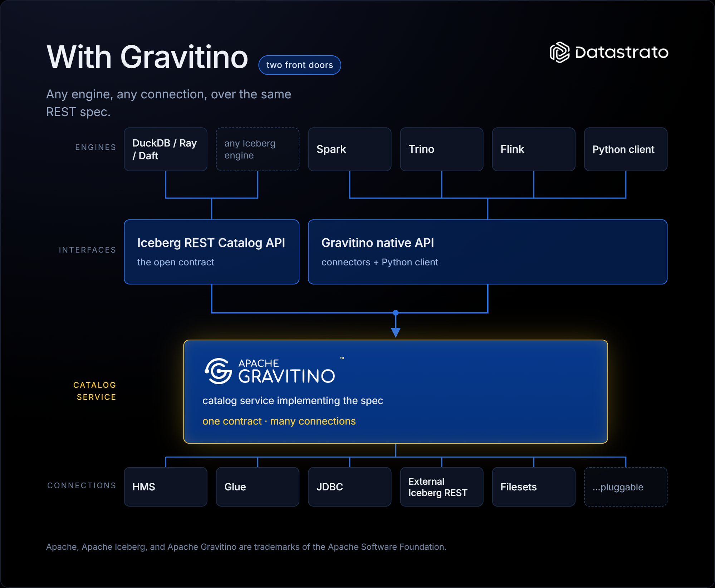715x588 pixels.
Task: Select the JDBC connection box
Action: click(349, 487)
